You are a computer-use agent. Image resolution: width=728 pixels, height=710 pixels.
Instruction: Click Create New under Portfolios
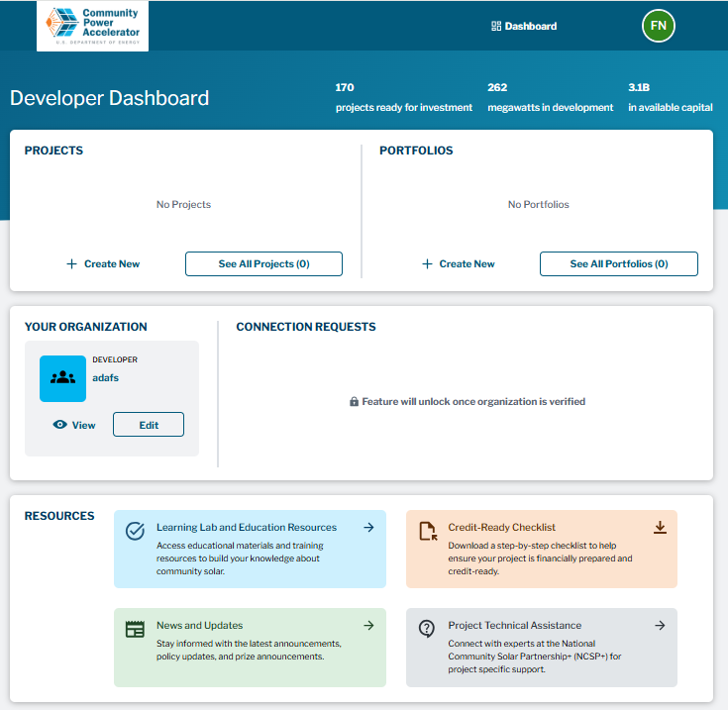click(x=459, y=263)
